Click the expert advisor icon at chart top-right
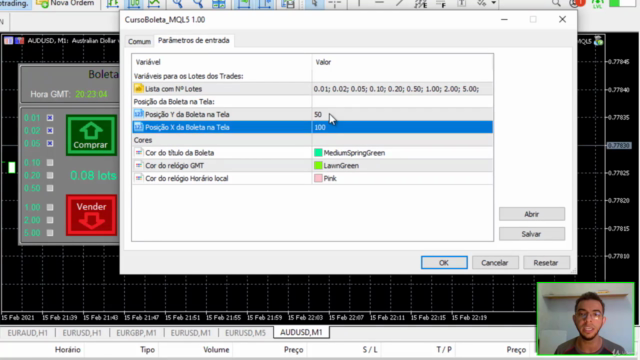This screenshot has height=360, width=640. pyautogui.click(x=598, y=41)
